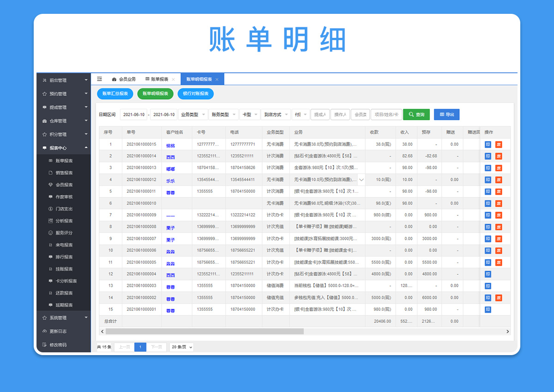Expand the 提成管理 sidebar menu

click(x=64, y=107)
